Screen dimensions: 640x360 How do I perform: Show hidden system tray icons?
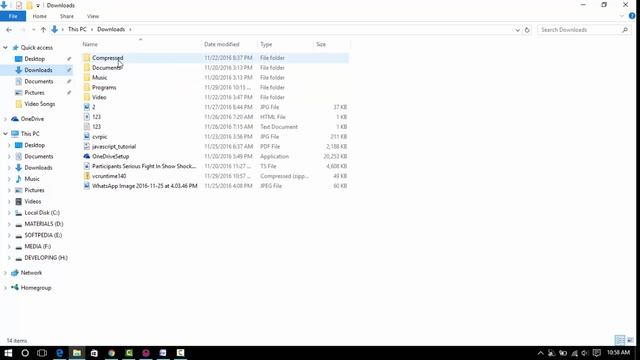tap(540, 353)
